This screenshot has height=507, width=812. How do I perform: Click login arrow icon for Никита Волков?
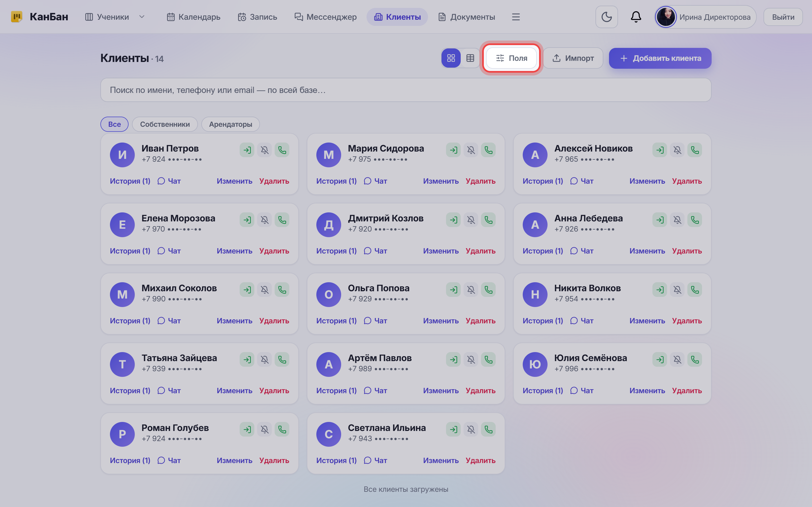(x=660, y=290)
